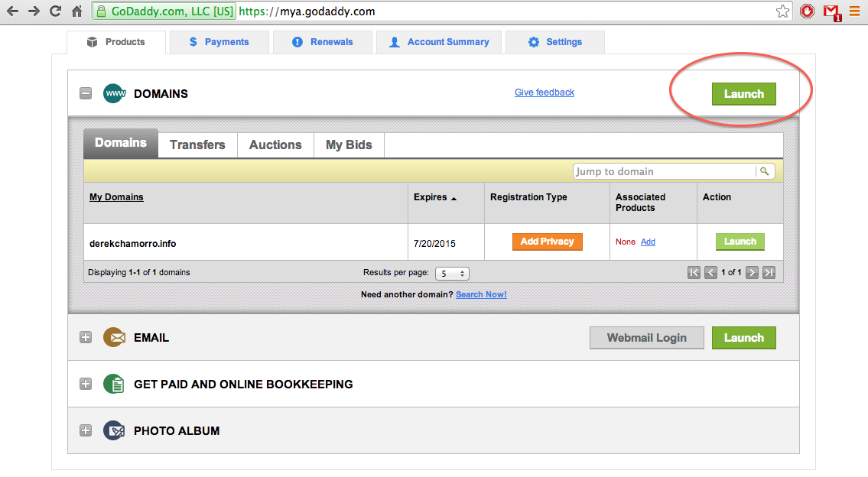The width and height of the screenshot is (868, 477).
Task: Launch the Email product
Action: (x=743, y=338)
